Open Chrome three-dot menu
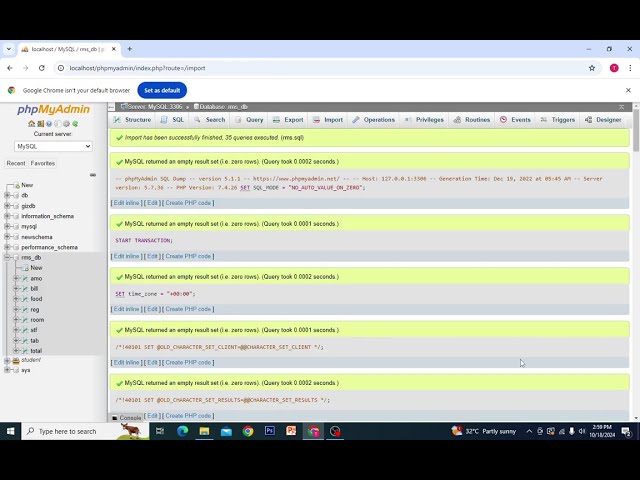Viewport: 640px width, 480px height. tap(630, 68)
